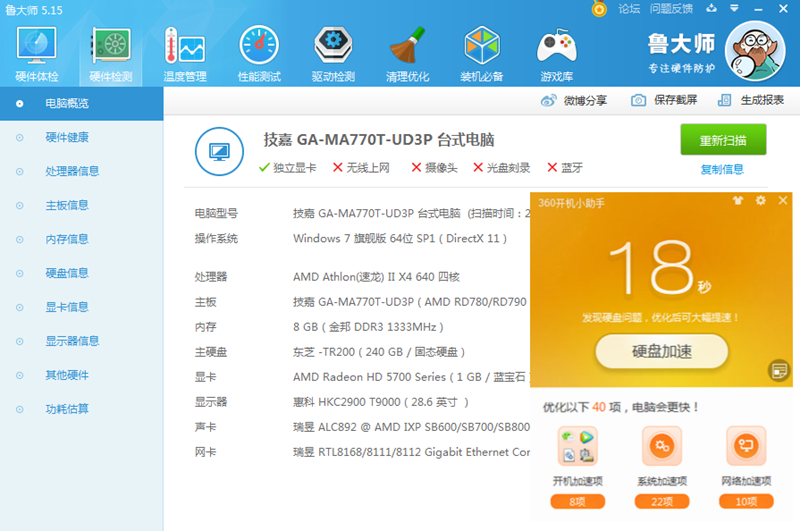Image resolution: width=800 pixels, height=531 pixels.
Task: Click the 驱动检测 driver detection icon
Action: 333,52
